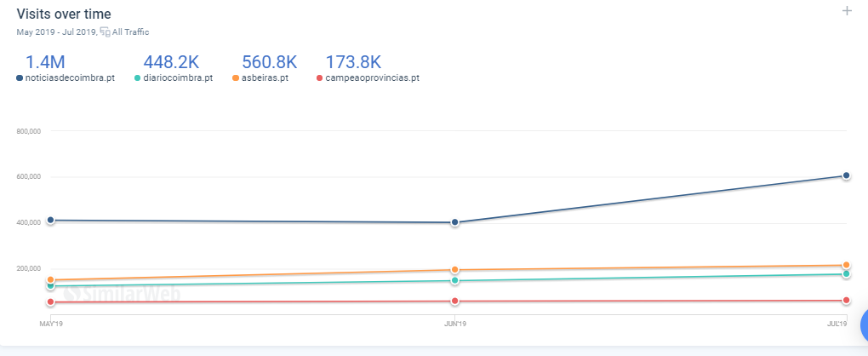Click the All Traffic device icon

[x=105, y=32]
